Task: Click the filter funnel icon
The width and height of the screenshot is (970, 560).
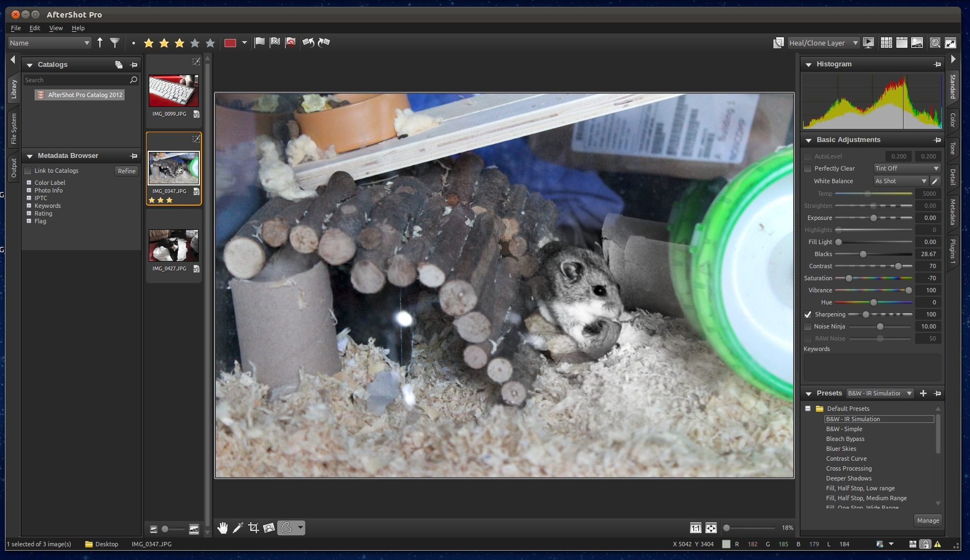Action: [115, 43]
